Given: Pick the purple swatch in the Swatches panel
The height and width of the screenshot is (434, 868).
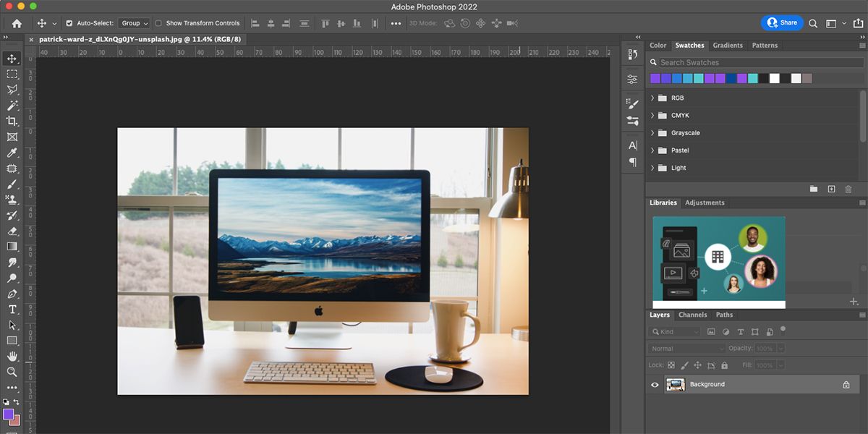Looking at the screenshot, I should [655, 77].
